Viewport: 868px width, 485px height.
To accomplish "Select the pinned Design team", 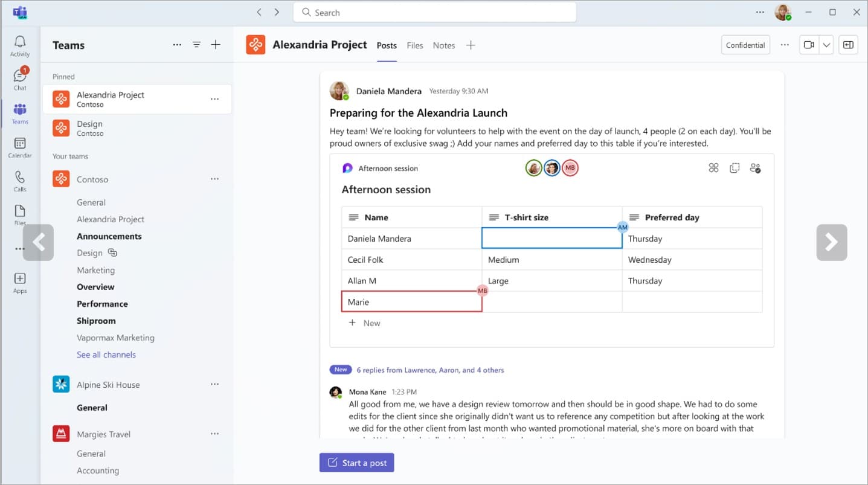I will (137, 128).
